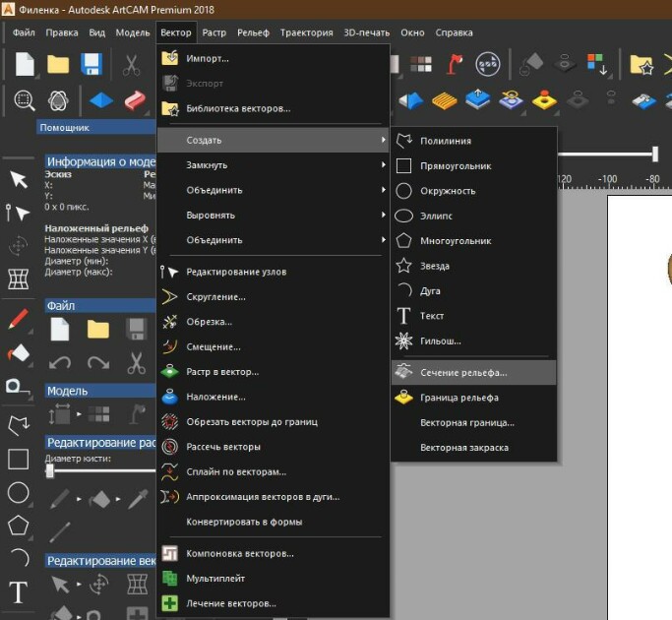
Task: Select the Rectangle tool in left sidebar
Action: [19, 460]
